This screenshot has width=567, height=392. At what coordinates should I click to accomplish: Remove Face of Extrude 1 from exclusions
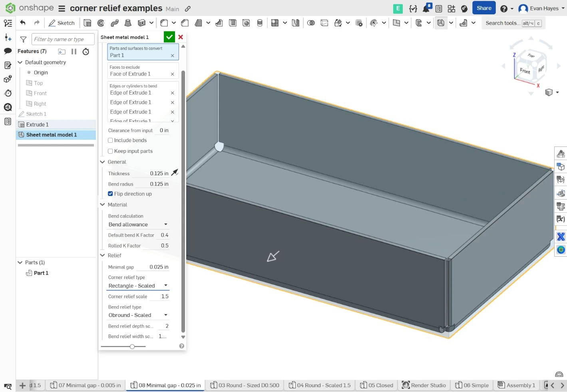coord(173,74)
